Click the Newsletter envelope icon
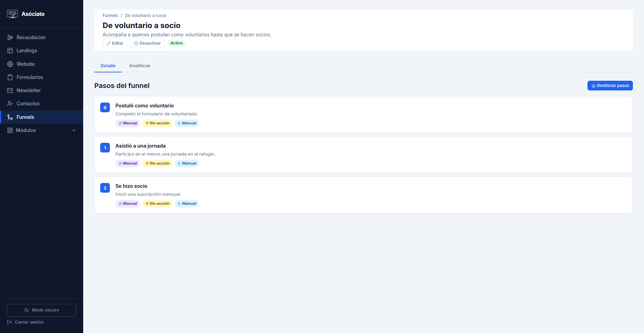644x333 pixels. tap(10, 90)
